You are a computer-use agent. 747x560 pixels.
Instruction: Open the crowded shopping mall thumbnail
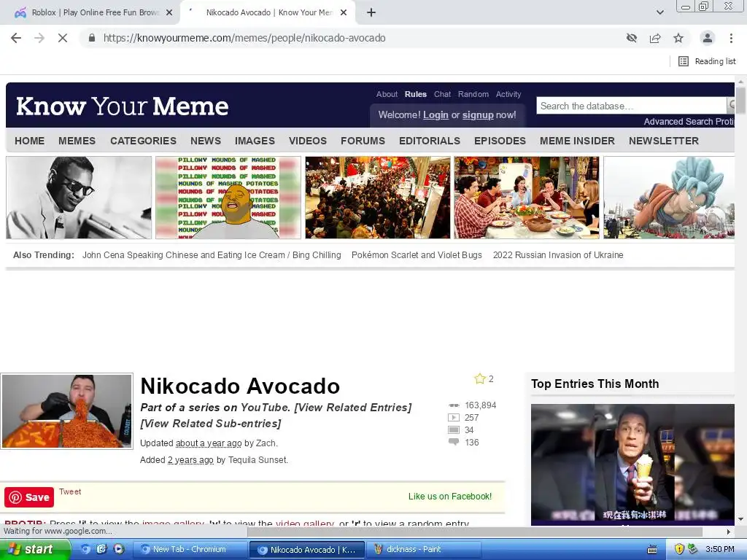[x=377, y=198]
